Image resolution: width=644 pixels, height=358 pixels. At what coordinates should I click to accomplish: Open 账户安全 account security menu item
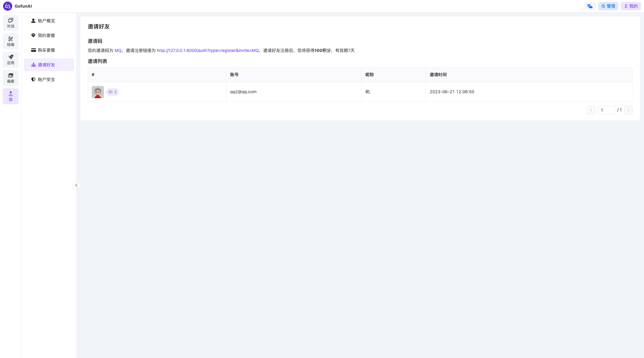[46, 79]
